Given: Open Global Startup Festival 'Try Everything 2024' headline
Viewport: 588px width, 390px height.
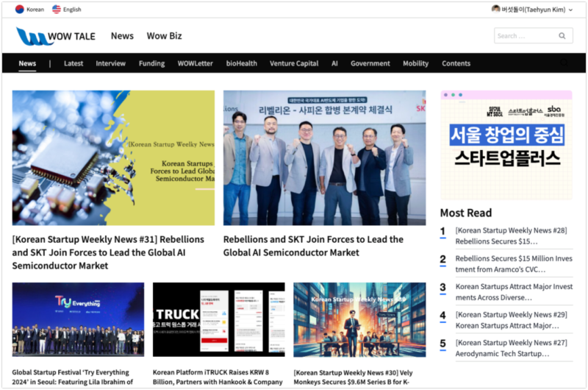Looking at the screenshot, I should tap(72, 377).
